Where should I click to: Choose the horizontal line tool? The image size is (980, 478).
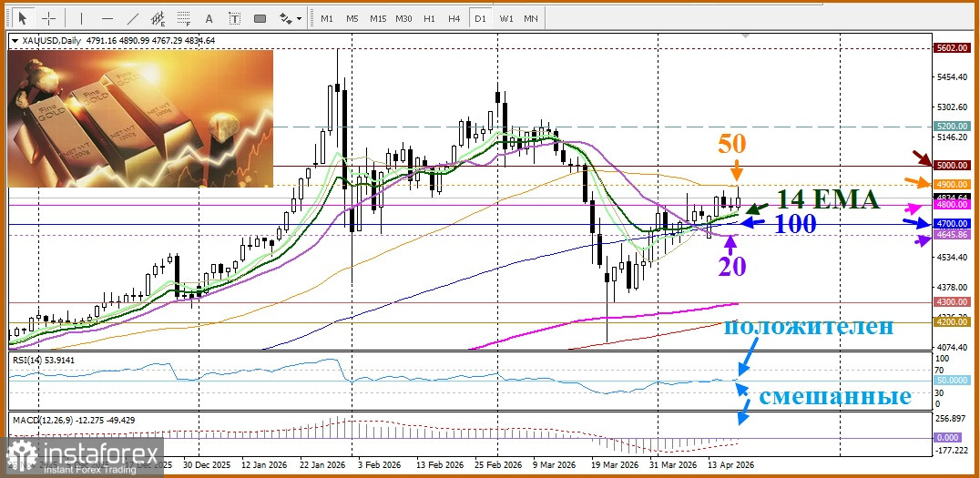(x=107, y=18)
